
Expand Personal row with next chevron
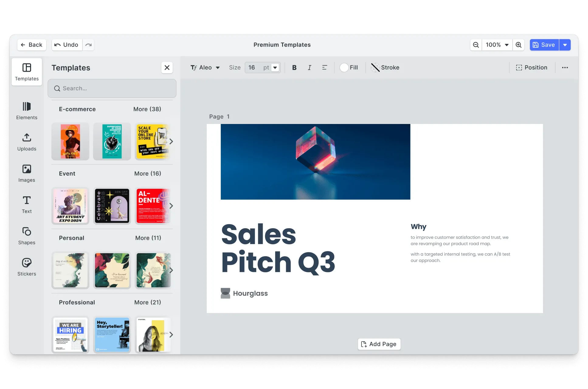click(171, 270)
